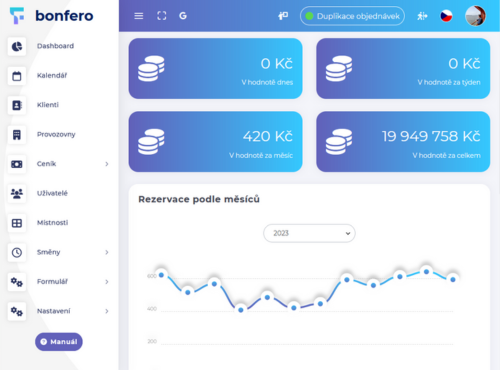
Task: Open Místnosti from the sidebar
Action: [52, 223]
